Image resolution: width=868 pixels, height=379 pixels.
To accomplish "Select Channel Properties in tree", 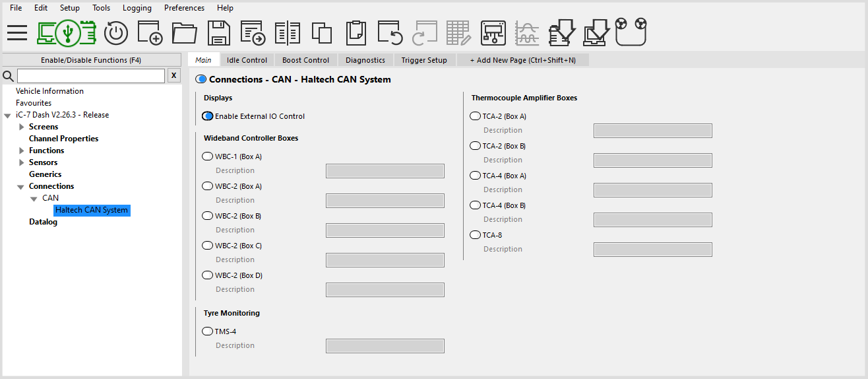I will point(63,139).
